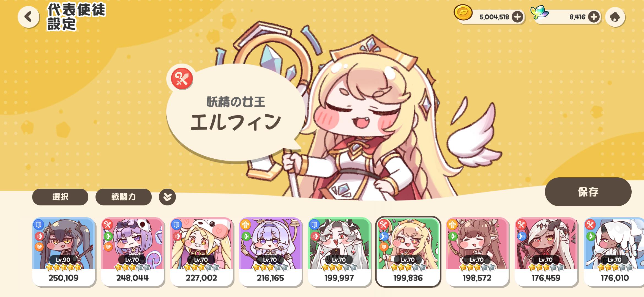Pick the character with 216,165 power
644x297 pixels.
[270, 252]
